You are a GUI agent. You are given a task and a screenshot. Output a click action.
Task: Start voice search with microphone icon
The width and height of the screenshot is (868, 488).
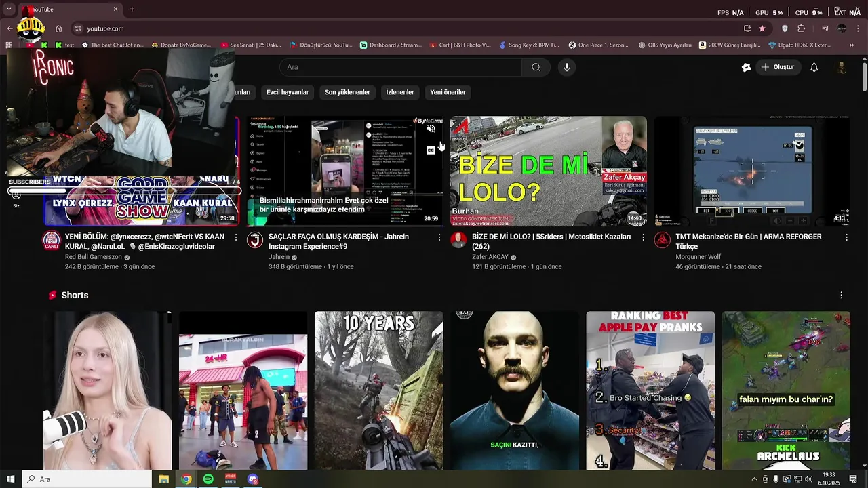567,67
